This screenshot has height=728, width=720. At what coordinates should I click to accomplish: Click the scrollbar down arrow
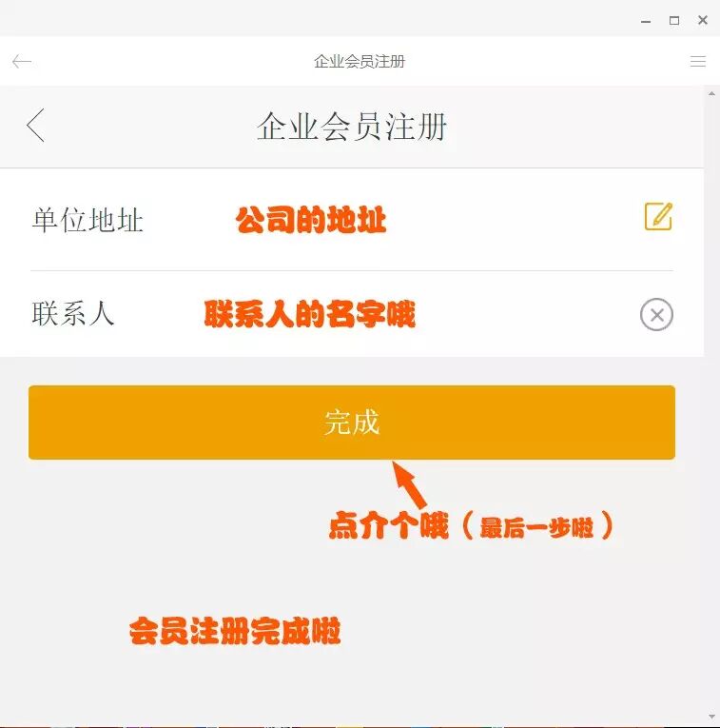711,717
